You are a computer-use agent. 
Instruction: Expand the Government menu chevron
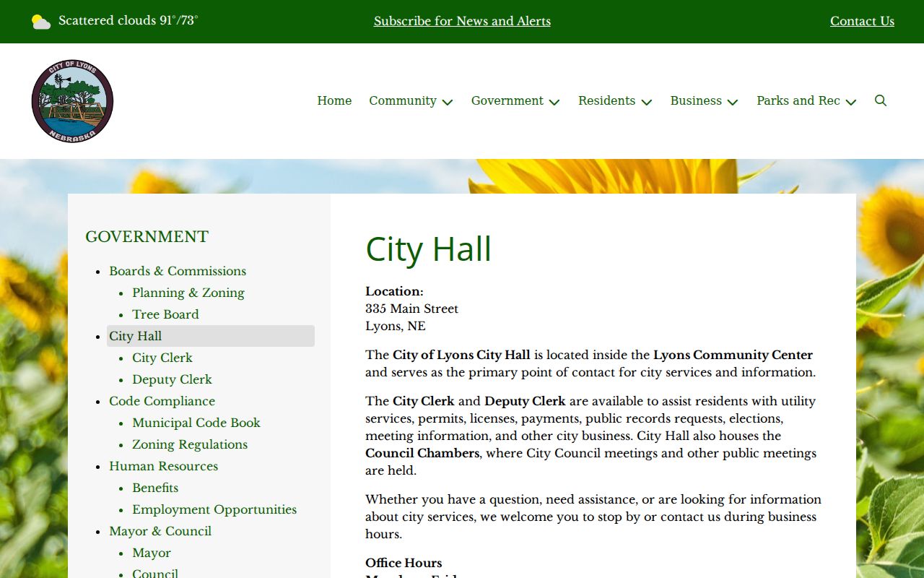[x=554, y=102]
